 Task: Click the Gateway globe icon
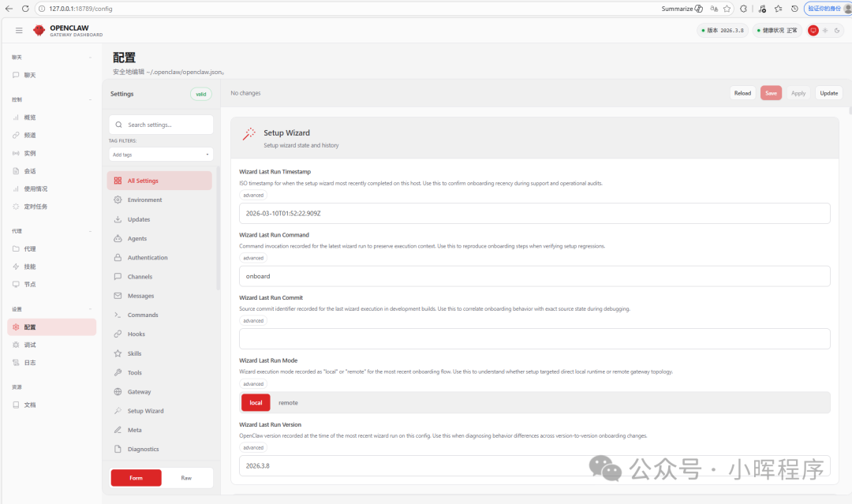click(118, 392)
